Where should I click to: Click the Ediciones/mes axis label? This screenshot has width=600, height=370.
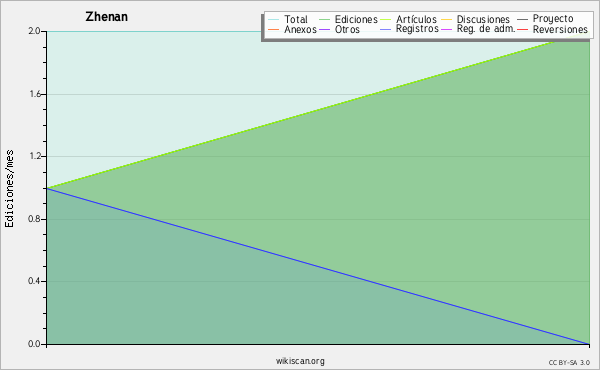[x=9, y=189]
